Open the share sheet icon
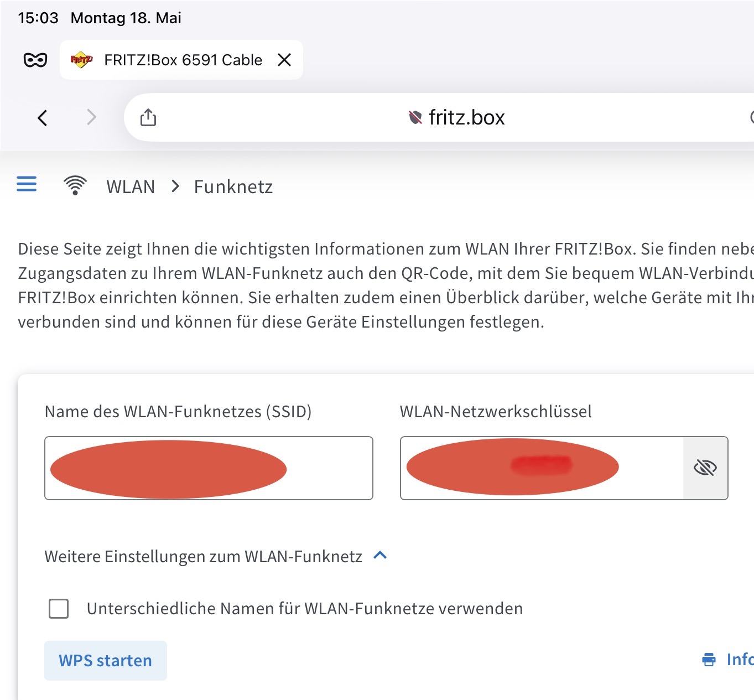Screen dimensions: 754x700 coord(148,117)
